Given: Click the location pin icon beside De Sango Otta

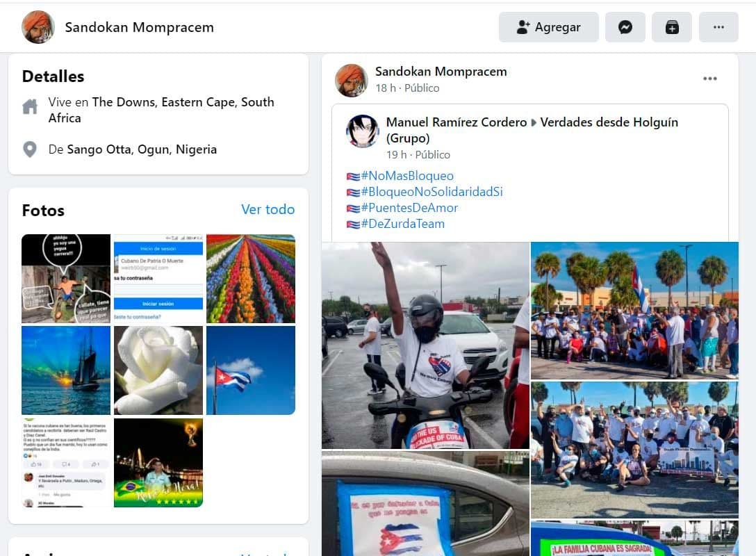Looking at the screenshot, I should click(30, 149).
